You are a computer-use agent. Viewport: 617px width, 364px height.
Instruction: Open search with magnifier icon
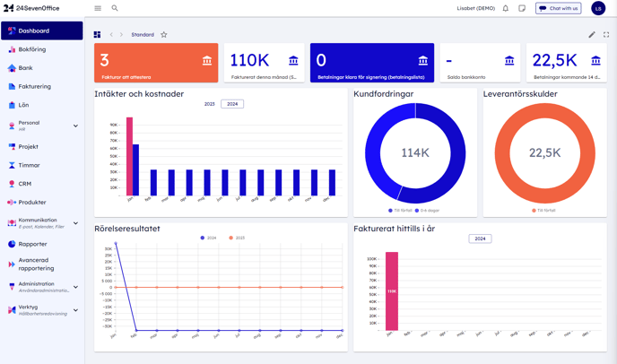(x=115, y=8)
